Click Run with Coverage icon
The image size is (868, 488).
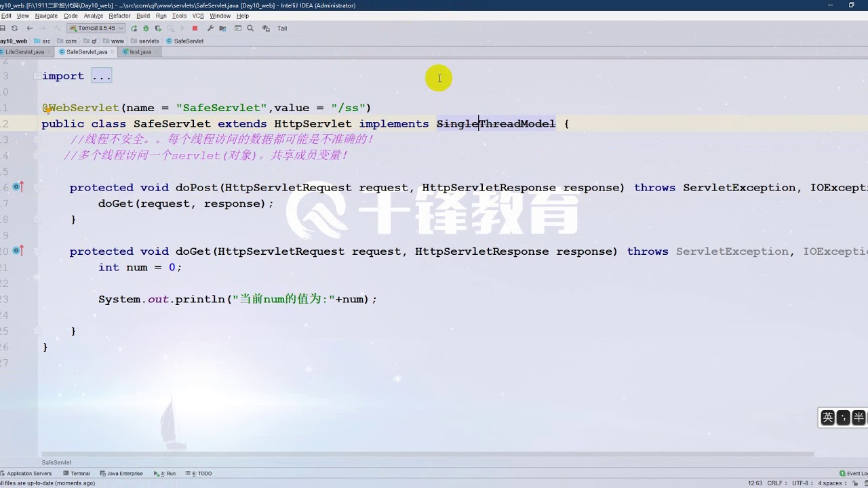point(158,28)
